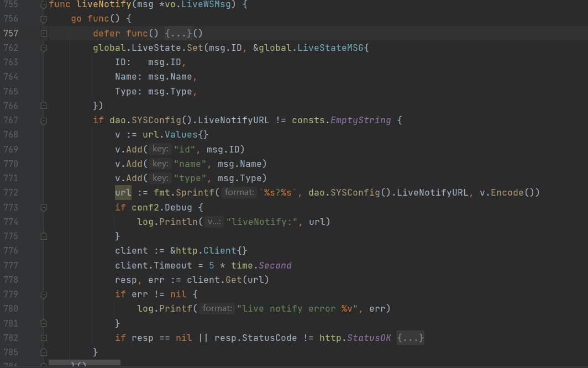Click the key: hint on line 769

[x=160, y=149]
